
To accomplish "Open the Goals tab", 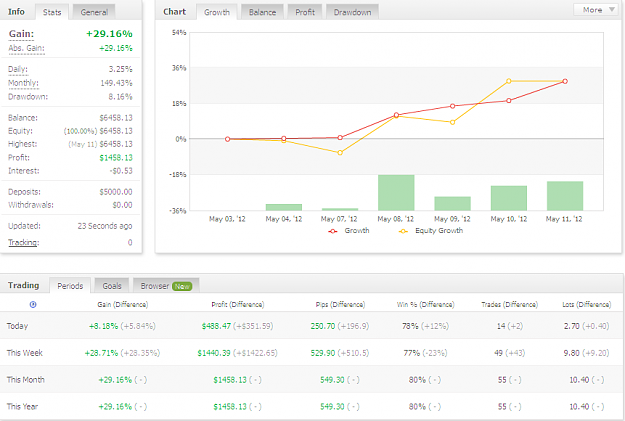I will (112, 286).
